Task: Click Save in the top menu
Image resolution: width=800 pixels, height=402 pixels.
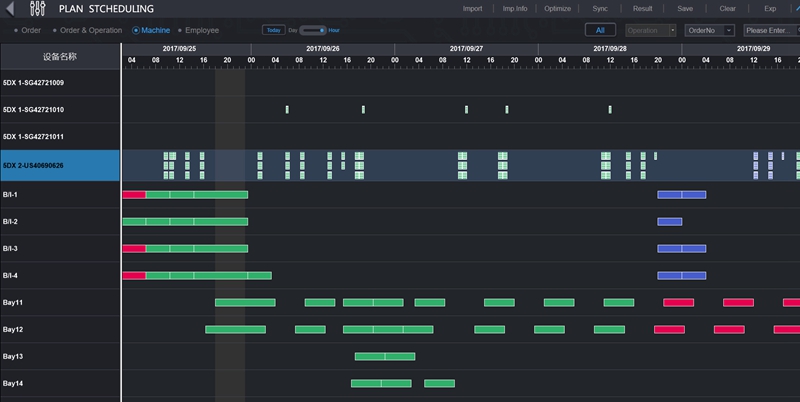Action: [685, 9]
